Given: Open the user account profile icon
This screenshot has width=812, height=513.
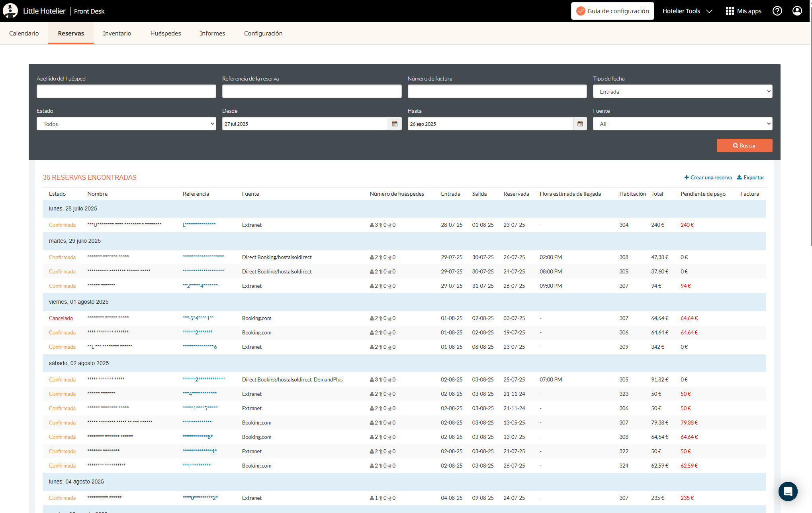Looking at the screenshot, I should click(x=797, y=11).
